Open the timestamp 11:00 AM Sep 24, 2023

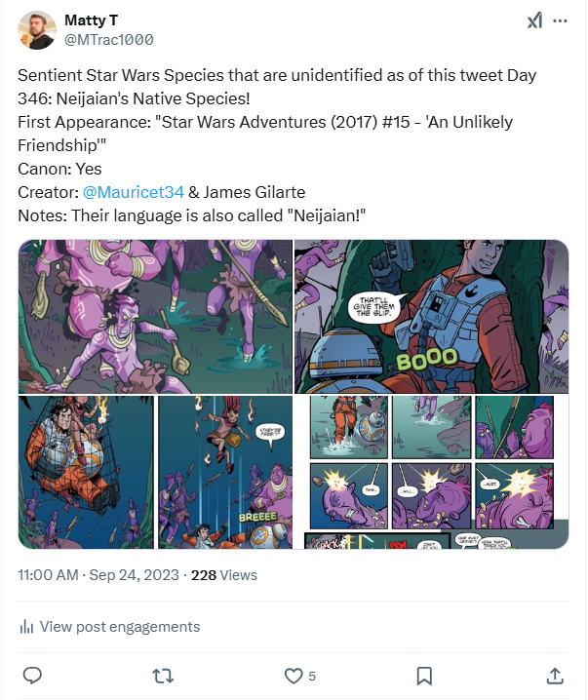click(98, 575)
